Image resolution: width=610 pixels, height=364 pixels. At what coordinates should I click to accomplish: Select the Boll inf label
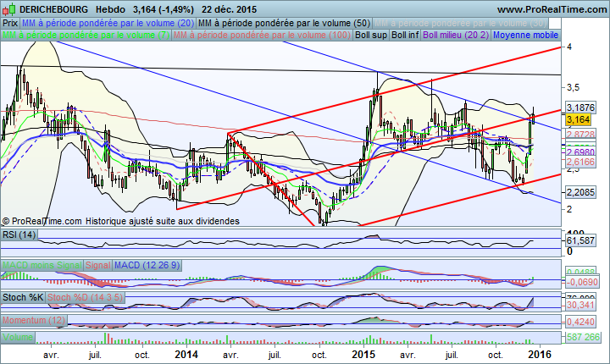point(405,35)
